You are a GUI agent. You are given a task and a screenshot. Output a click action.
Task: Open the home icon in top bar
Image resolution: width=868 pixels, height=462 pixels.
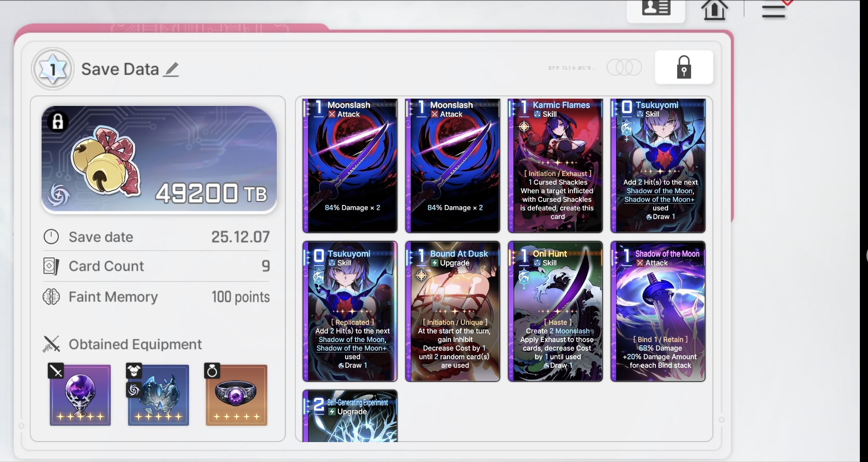coord(714,10)
